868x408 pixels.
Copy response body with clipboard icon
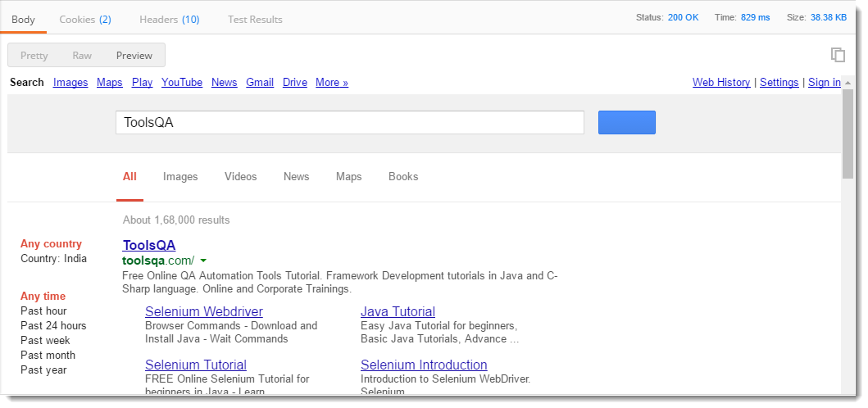coord(838,55)
